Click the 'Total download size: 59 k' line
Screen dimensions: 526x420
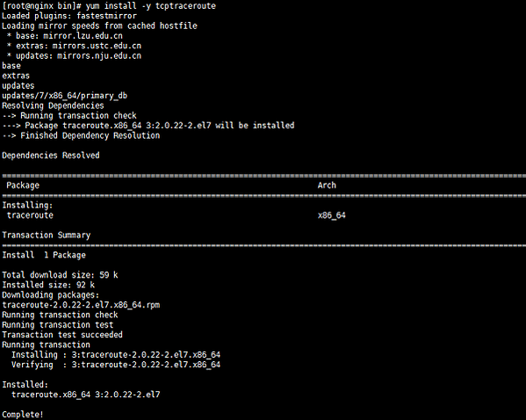point(60,275)
